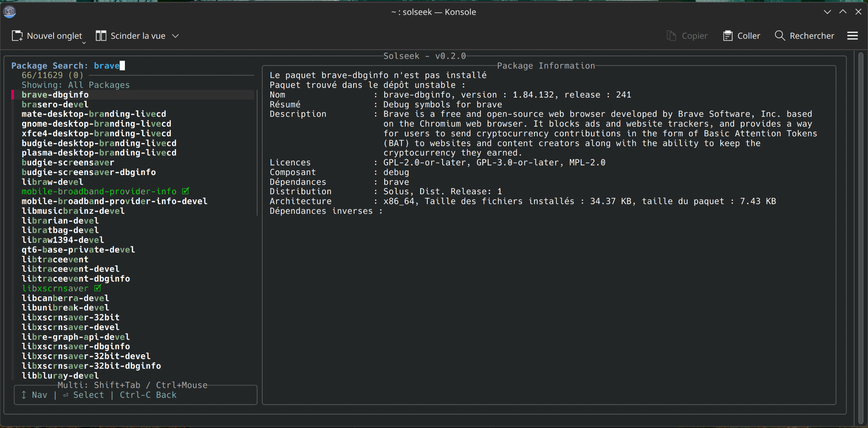The width and height of the screenshot is (868, 428).
Task: Click the Select hint in footer
Action: click(x=88, y=395)
